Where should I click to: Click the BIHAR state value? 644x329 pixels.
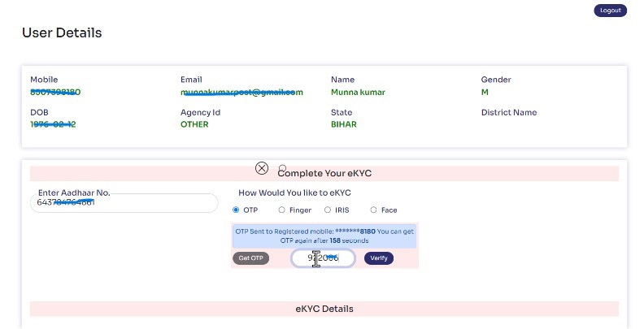pos(343,125)
